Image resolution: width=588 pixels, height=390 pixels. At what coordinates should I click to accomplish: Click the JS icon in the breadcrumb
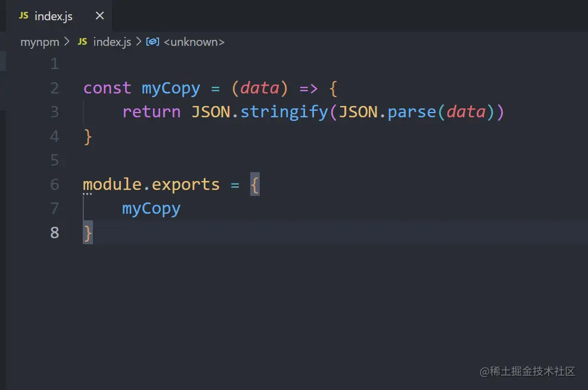tap(82, 42)
